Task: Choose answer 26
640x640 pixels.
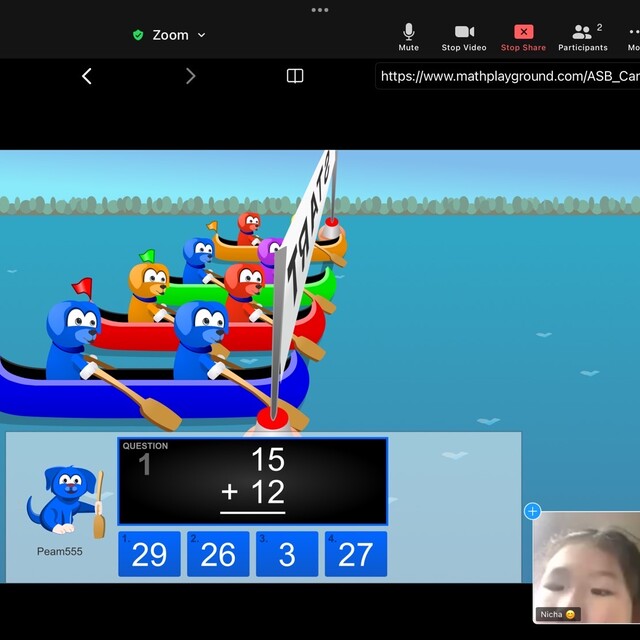Action: (x=218, y=554)
